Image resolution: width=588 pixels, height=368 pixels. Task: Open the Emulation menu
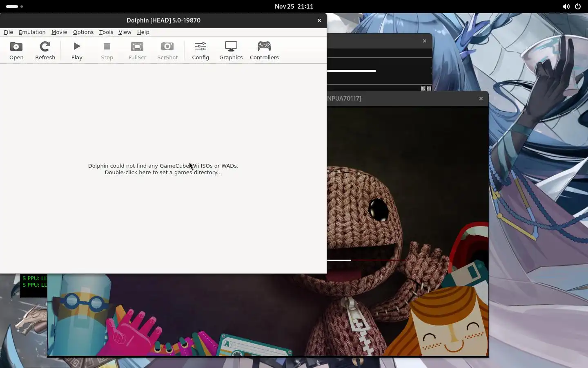click(32, 32)
